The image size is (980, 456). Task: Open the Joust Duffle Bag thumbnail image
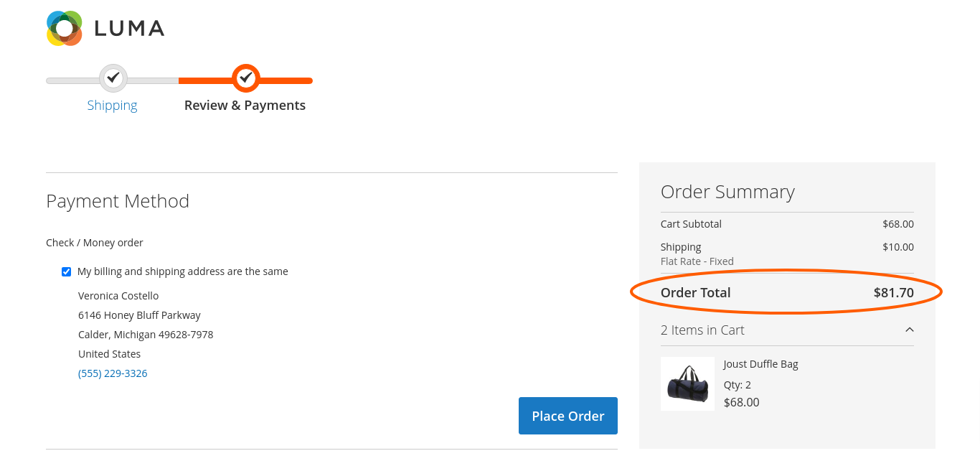687,383
